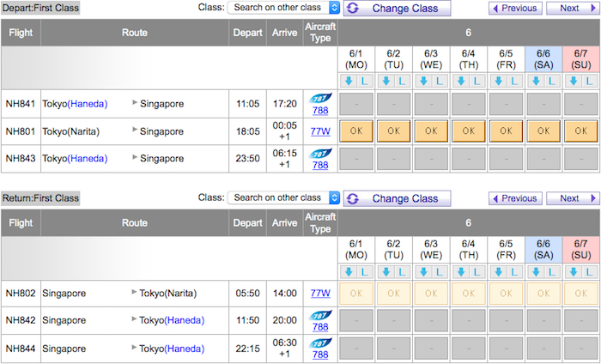Click L icon under 6/4 in Depart table

pyautogui.click(x=477, y=81)
